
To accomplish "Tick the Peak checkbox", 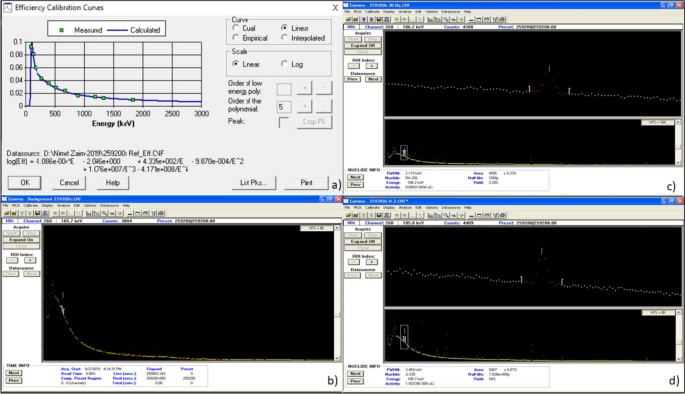I will (x=284, y=123).
